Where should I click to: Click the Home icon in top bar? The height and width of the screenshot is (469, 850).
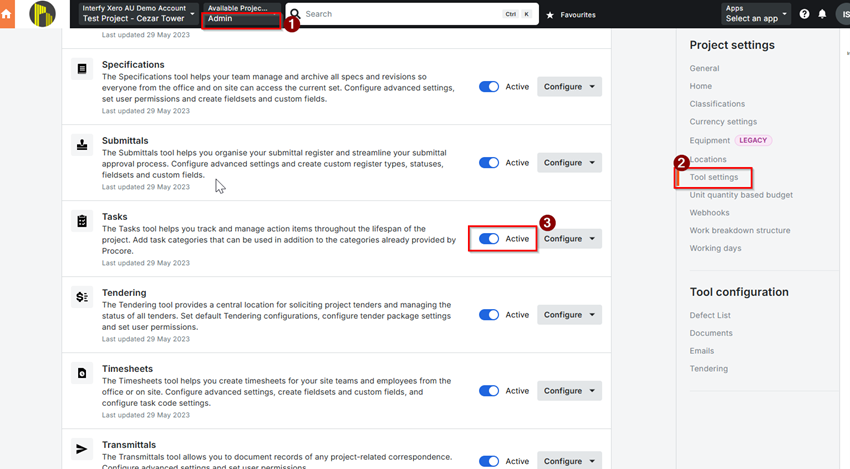pos(7,14)
